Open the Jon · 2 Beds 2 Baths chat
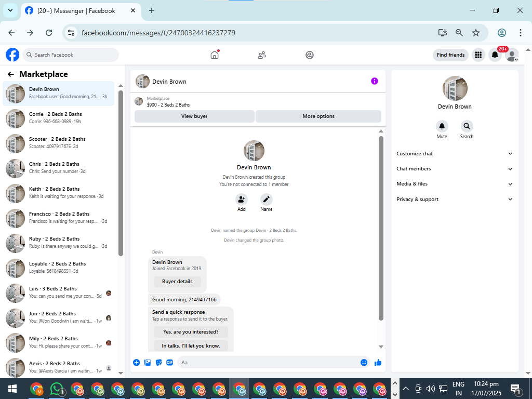This screenshot has height=399, width=532. [58, 317]
